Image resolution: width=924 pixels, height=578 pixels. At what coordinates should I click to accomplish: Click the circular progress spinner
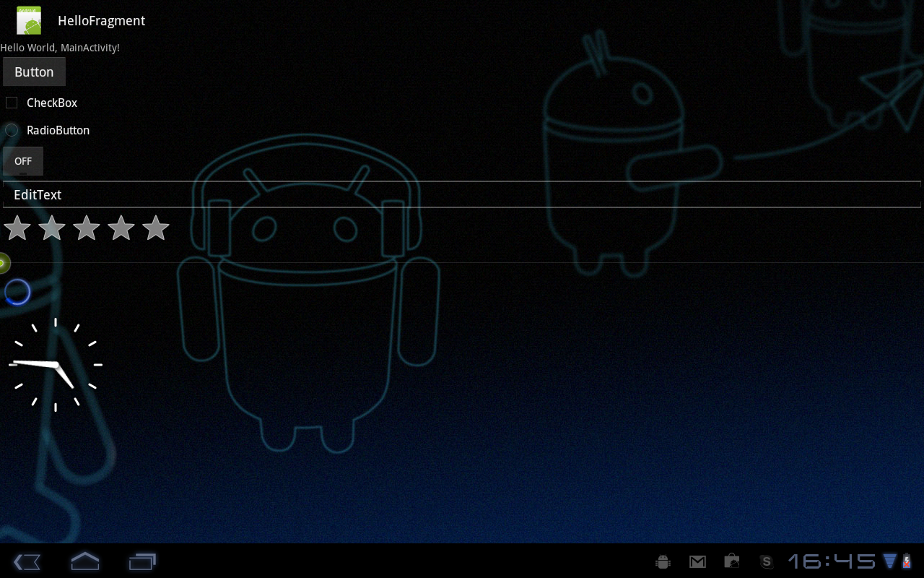pyautogui.click(x=17, y=292)
